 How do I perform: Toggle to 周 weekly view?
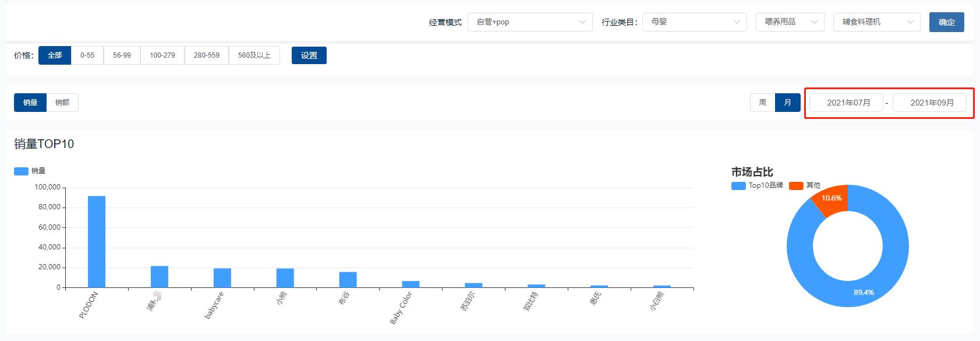coord(762,103)
